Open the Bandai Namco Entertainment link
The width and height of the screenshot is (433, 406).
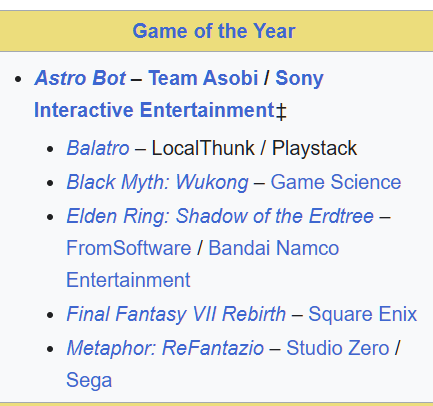pos(273,248)
